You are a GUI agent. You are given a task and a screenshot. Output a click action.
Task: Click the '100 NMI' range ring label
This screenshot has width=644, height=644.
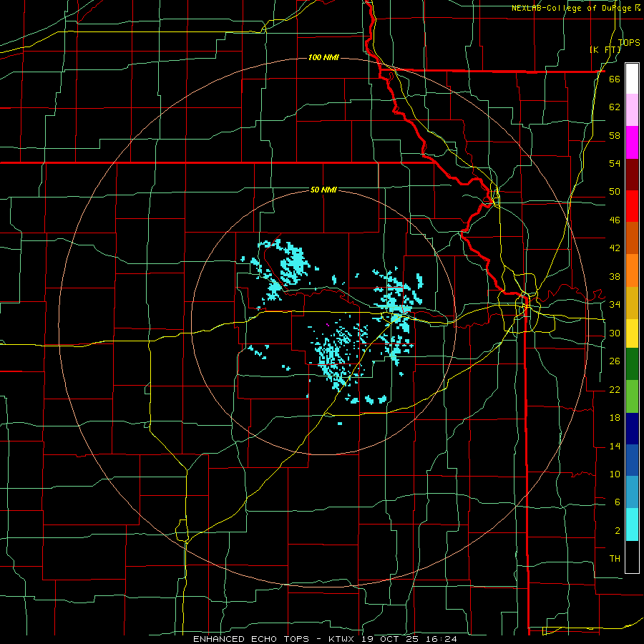[x=323, y=57]
